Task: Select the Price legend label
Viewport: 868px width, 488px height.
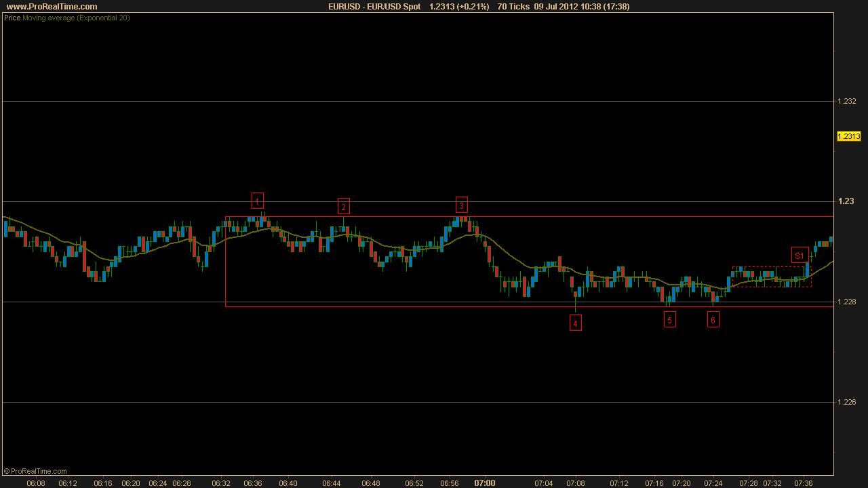Action: [12, 18]
